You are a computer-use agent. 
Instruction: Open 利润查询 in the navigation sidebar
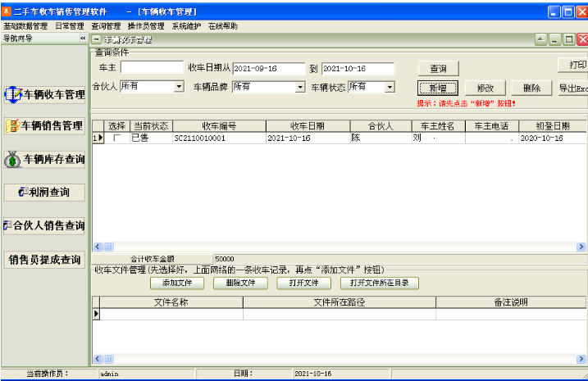[44, 193]
